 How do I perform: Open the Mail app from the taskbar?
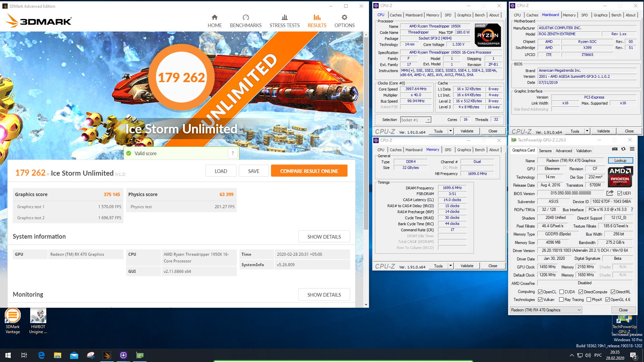click(x=74, y=355)
